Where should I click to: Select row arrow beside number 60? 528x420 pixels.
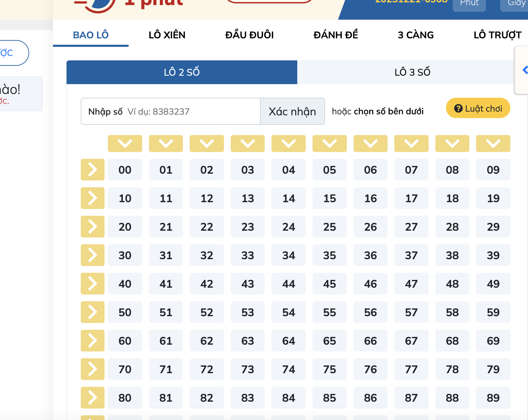click(x=93, y=341)
